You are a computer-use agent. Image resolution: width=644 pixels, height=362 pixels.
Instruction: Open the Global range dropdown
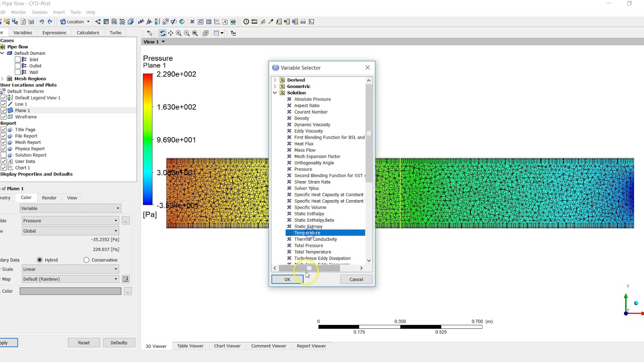click(x=70, y=231)
